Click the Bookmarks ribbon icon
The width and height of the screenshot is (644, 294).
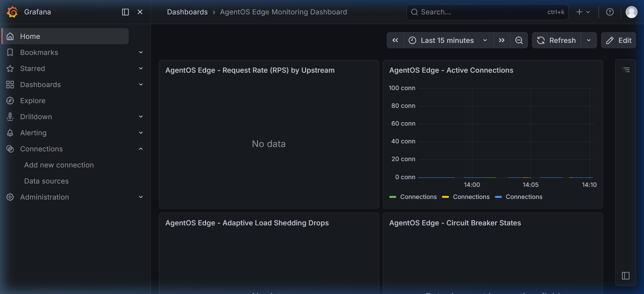pos(10,53)
